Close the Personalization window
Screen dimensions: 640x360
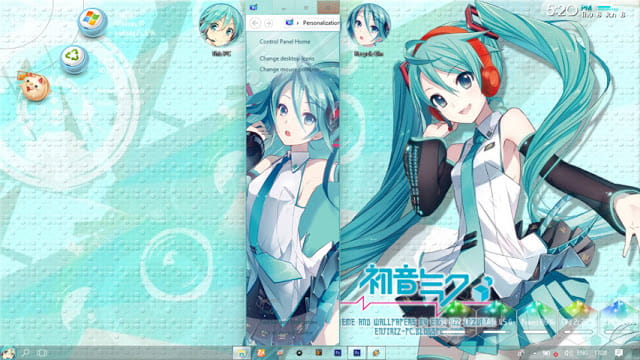328,7
